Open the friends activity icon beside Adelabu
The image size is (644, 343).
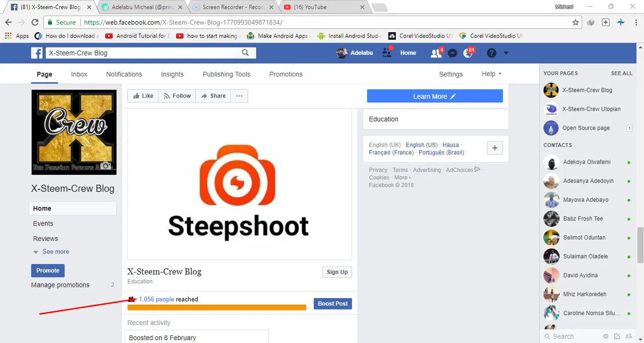tap(387, 52)
